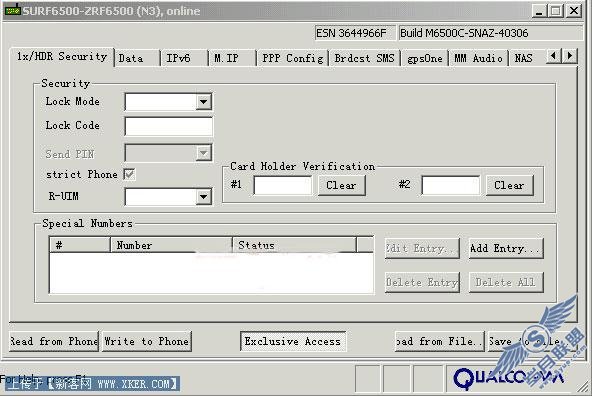
Task: Click Write to Phone button
Action: point(146,342)
